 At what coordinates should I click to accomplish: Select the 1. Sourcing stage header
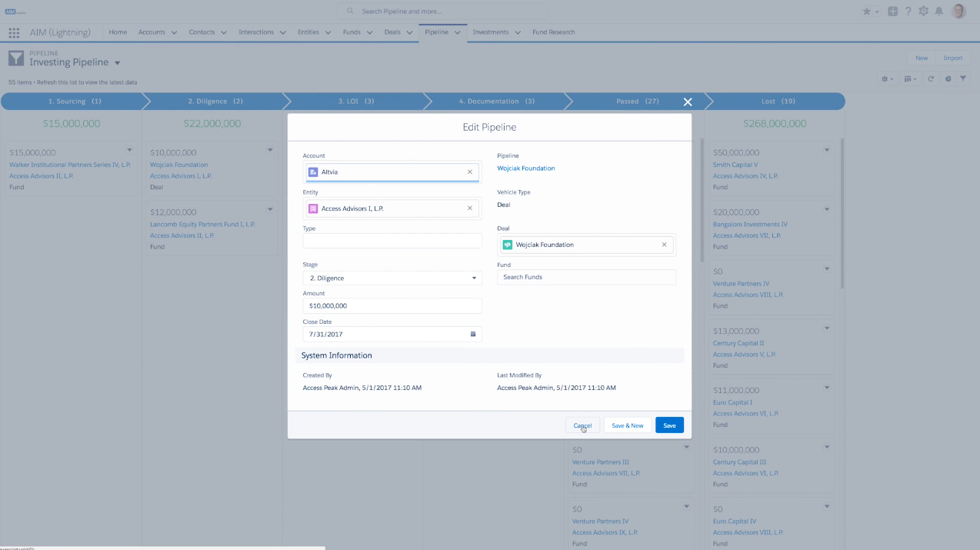tap(75, 102)
